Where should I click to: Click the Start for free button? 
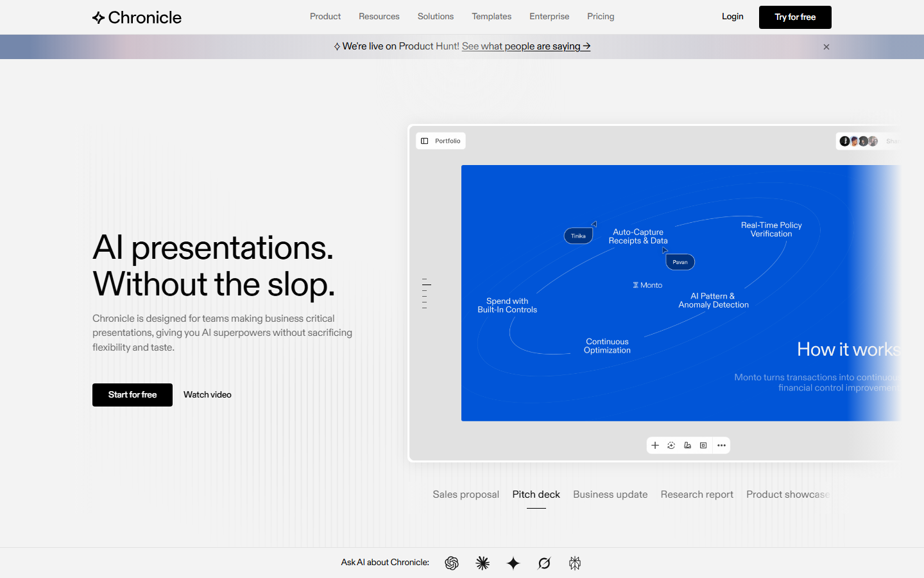(x=132, y=394)
